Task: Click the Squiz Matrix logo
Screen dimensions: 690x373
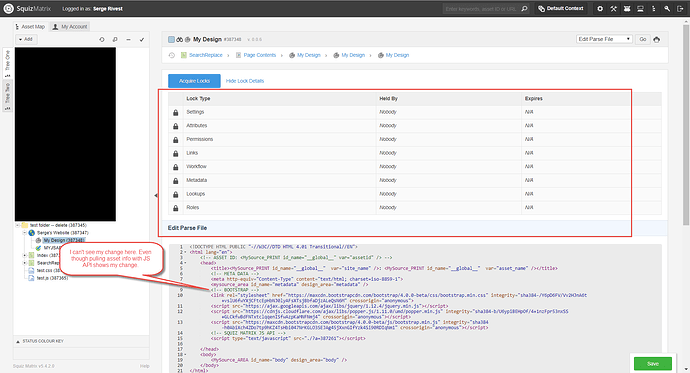Action: tap(27, 8)
